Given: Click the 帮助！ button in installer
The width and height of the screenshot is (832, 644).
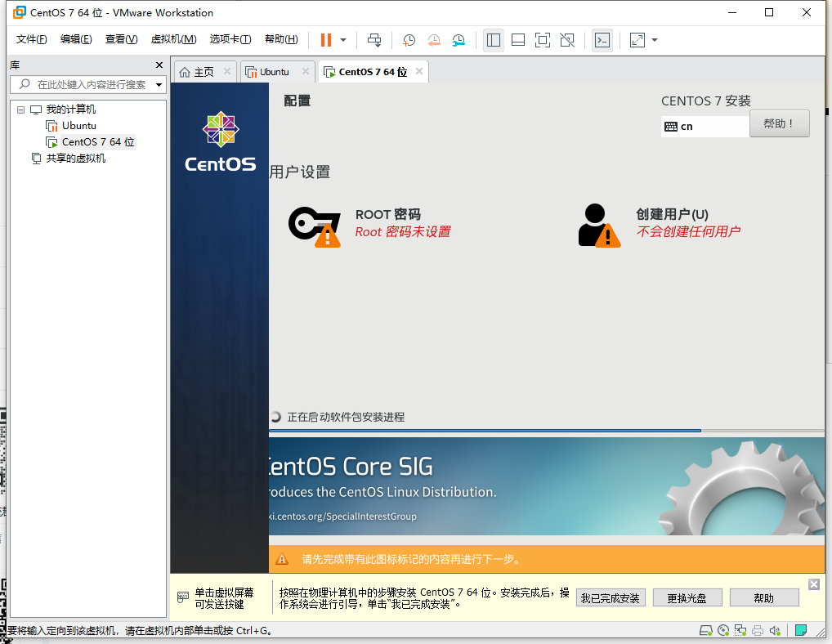Looking at the screenshot, I should pyautogui.click(x=779, y=123).
